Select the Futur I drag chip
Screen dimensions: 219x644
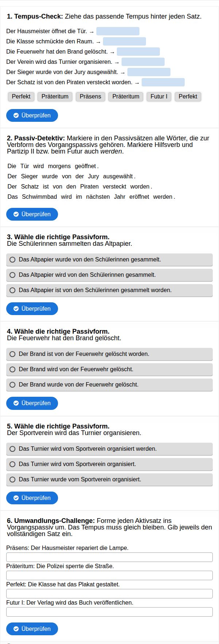pos(159,97)
